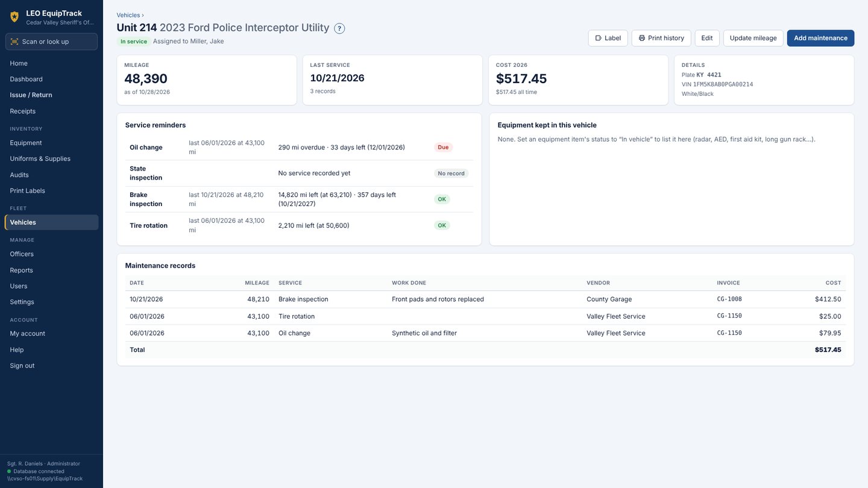
Task: Click OK badge in Tire rotation row
Action: [x=442, y=225]
